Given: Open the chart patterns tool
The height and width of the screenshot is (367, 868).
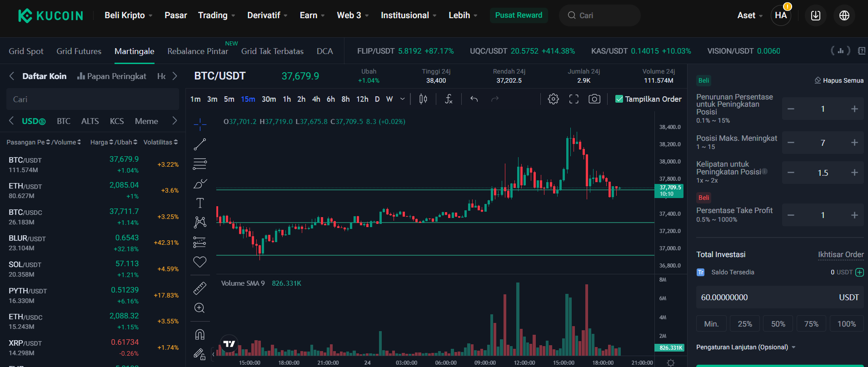Looking at the screenshot, I should point(200,222).
